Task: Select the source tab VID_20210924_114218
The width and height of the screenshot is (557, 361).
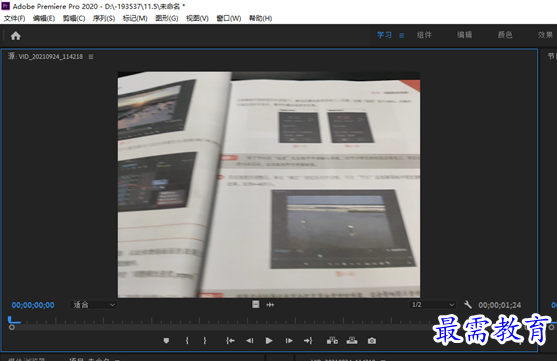Action: [x=45, y=56]
